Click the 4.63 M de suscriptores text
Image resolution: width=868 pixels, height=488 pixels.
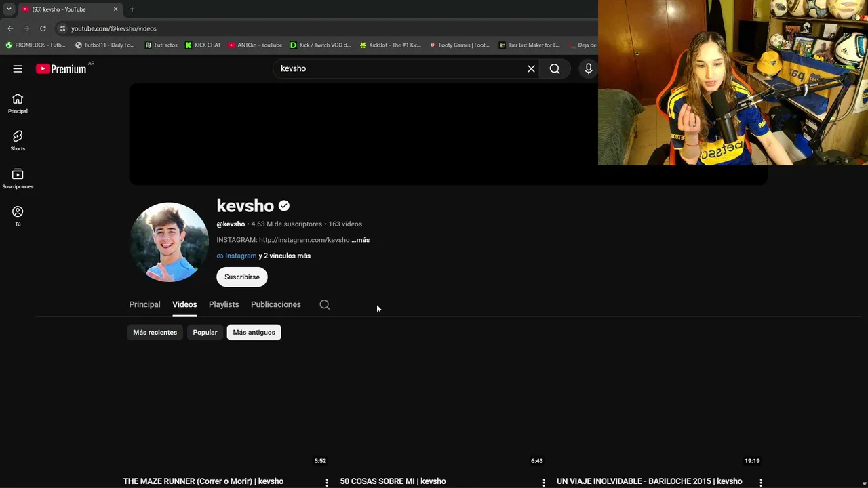(x=287, y=224)
